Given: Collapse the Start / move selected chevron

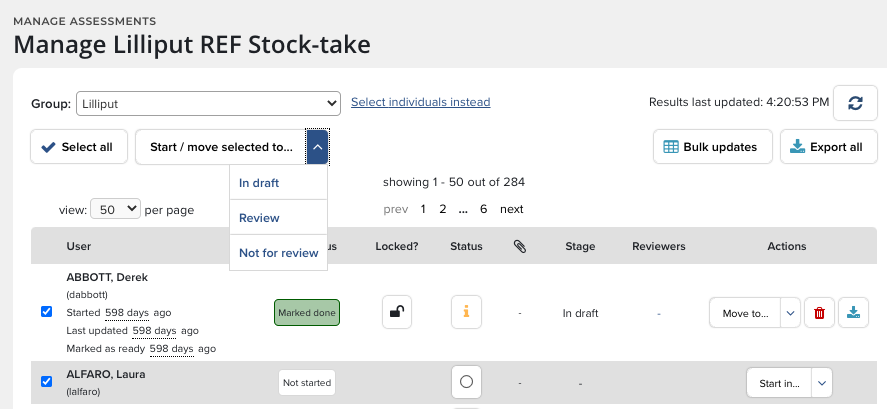Looking at the screenshot, I should point(317,147).
